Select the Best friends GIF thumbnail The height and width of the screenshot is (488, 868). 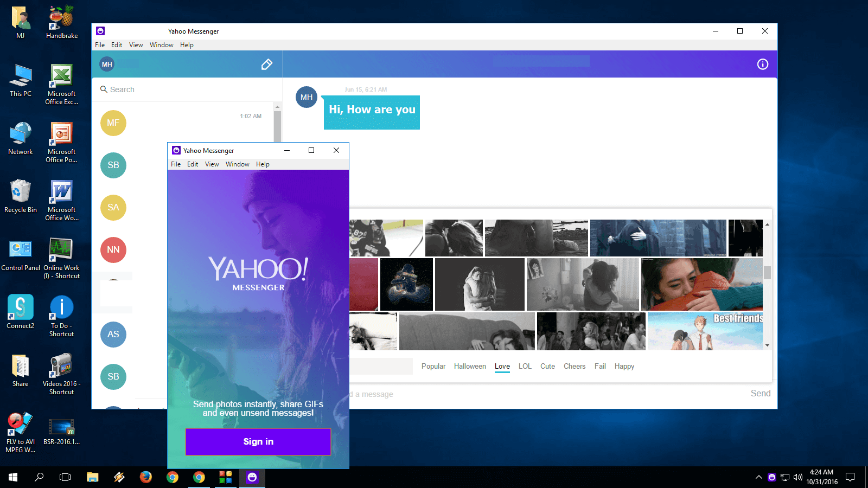[x=705, y=331]
